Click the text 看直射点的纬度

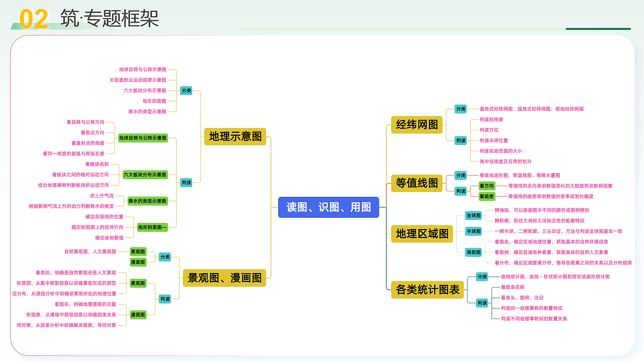(x=88, y=143)
